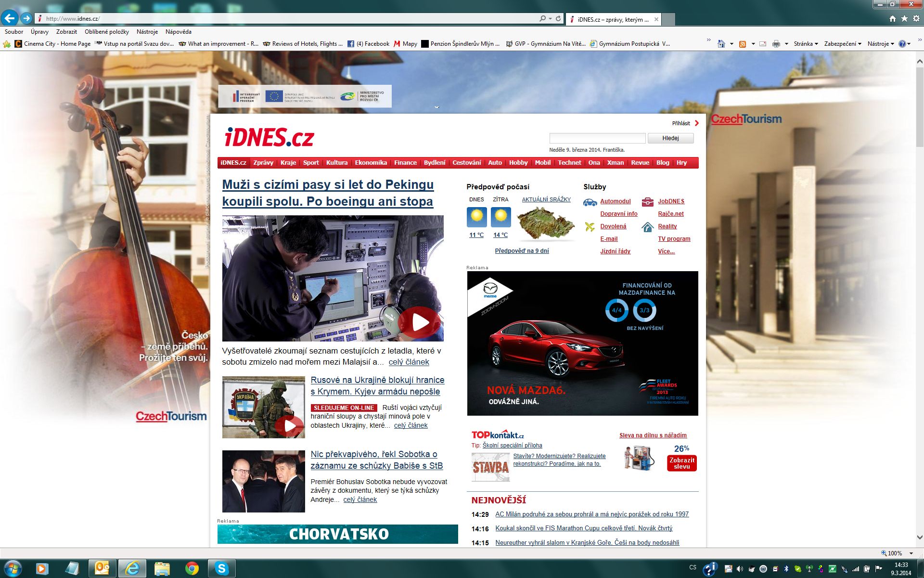Image resolution: width=924 pixels, height=578 pixels.
Task: Expand the RSS feeds dropdown arrow
Action: coord(753,44)
